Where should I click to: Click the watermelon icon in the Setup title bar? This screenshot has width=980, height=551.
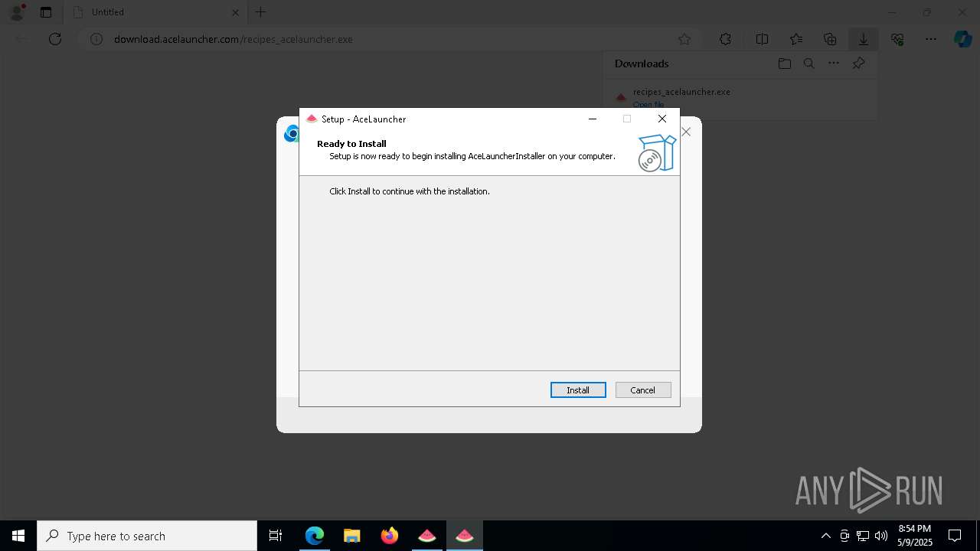point(312,119)
